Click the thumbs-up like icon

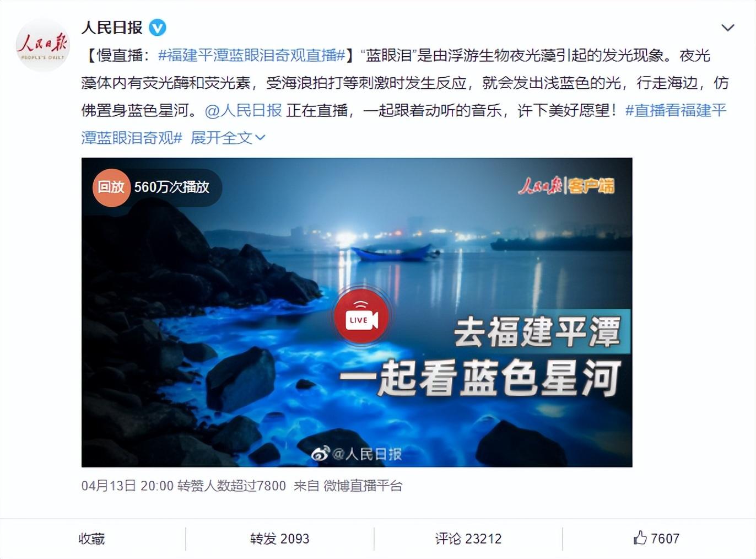[x=640, y=538]
